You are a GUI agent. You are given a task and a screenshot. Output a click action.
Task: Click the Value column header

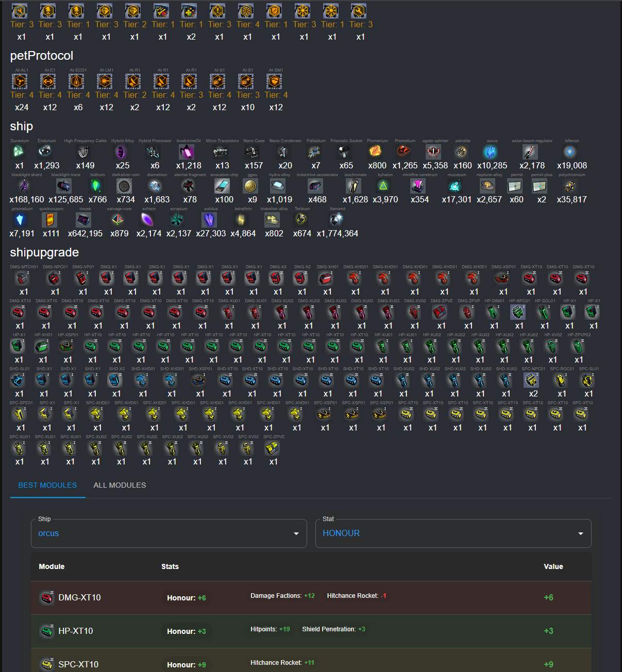[553, 566]
